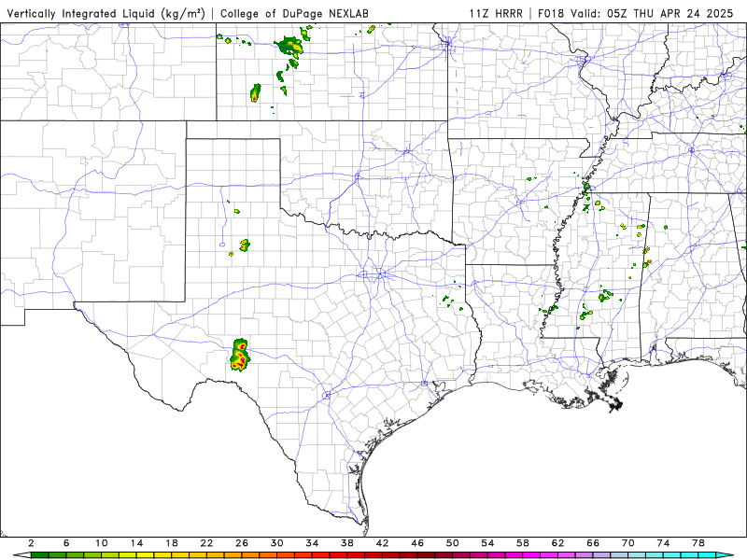Click the "College of DuPage NEXLAB" label
This screenshot has height=560, width=747.
[x=294, y=13]
